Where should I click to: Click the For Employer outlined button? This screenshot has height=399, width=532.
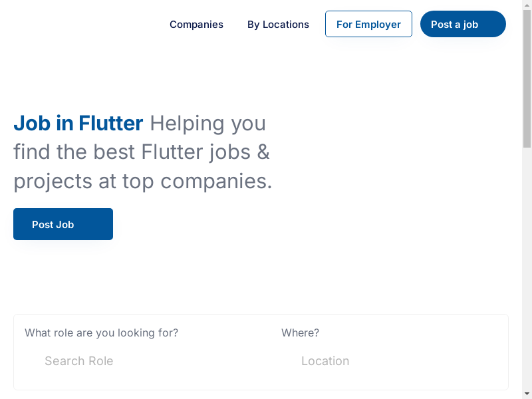coord(368,25)
